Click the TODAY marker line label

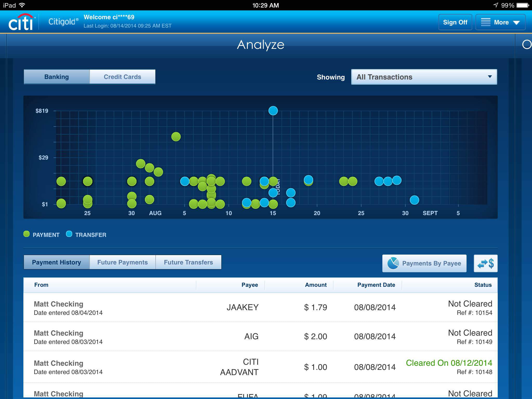click(278, 187)
